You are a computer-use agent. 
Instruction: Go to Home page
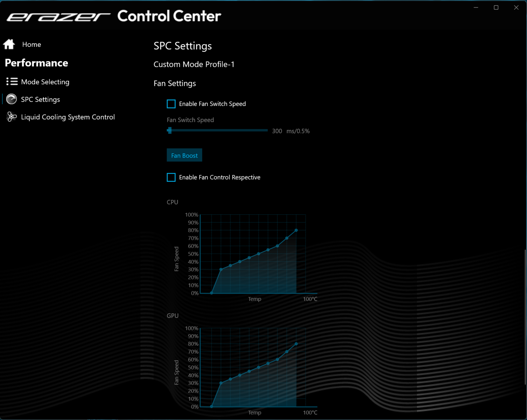pos(31,44)
